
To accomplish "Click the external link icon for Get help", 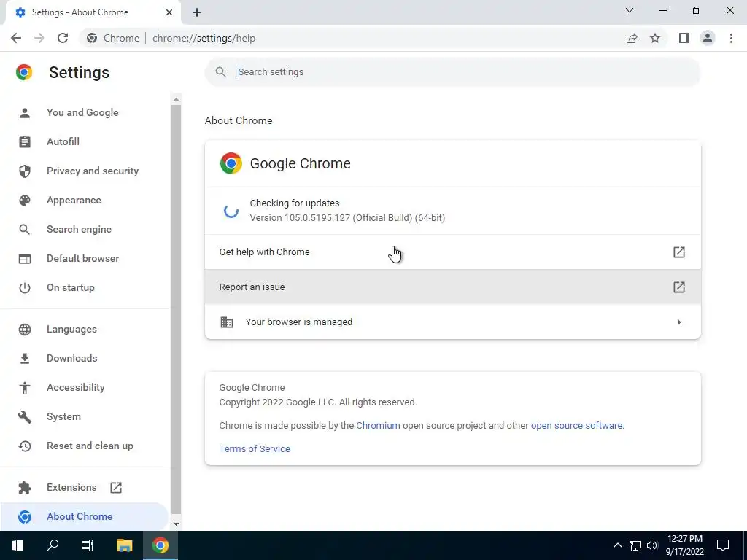I will 679,252.
